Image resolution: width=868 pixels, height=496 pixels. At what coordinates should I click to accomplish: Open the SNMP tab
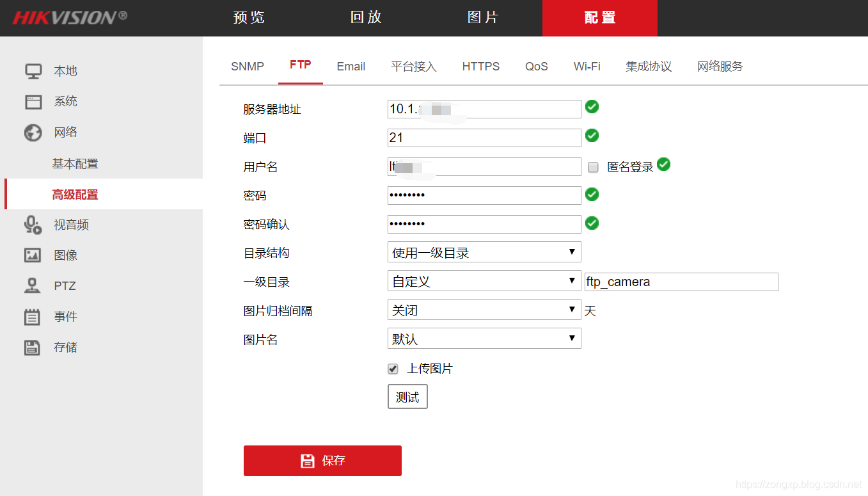248,67
